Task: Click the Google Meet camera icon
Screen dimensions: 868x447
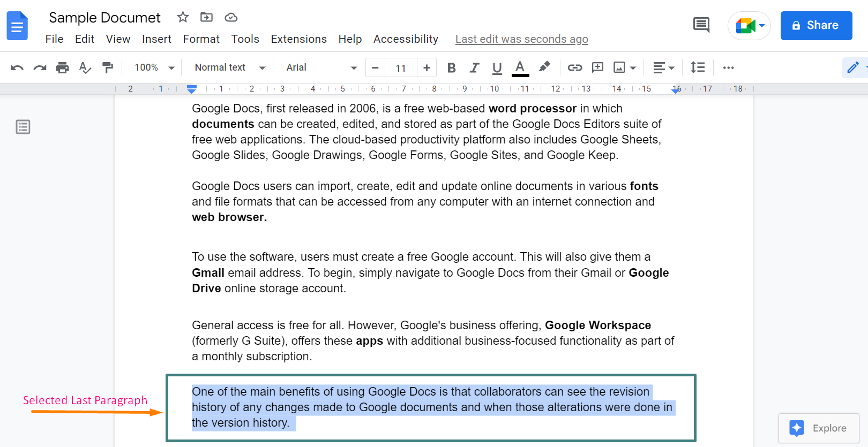Action: 745,25
